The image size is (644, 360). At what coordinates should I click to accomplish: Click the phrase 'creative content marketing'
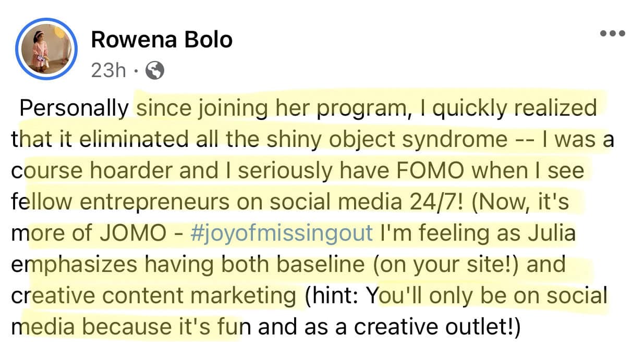(x=153, y=296)
